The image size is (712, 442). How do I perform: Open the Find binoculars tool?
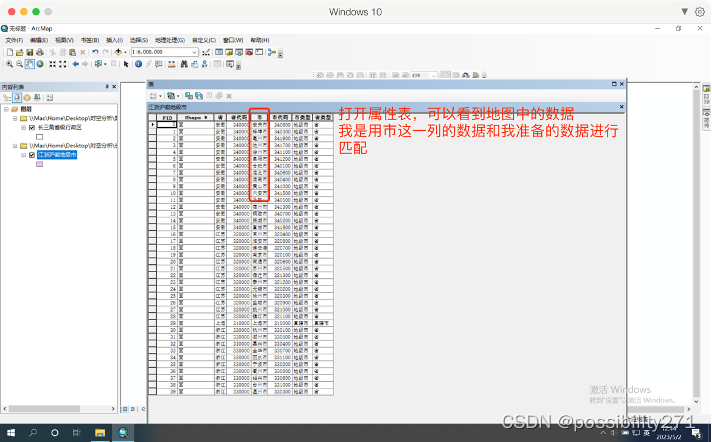[184, 64]
